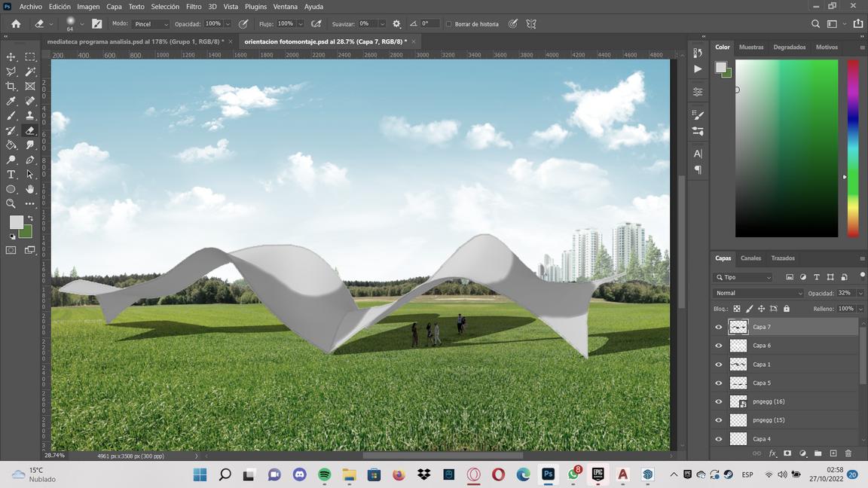Toggle lock transparent pixels
The image size is (868, 488).
(737, 309)
